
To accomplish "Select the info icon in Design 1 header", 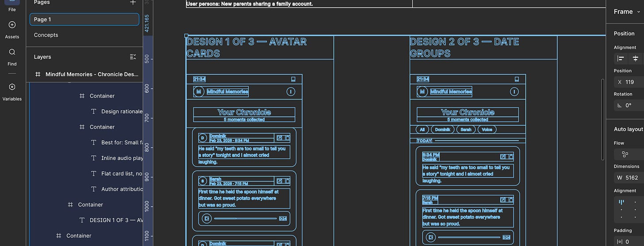I will point(291,92).
